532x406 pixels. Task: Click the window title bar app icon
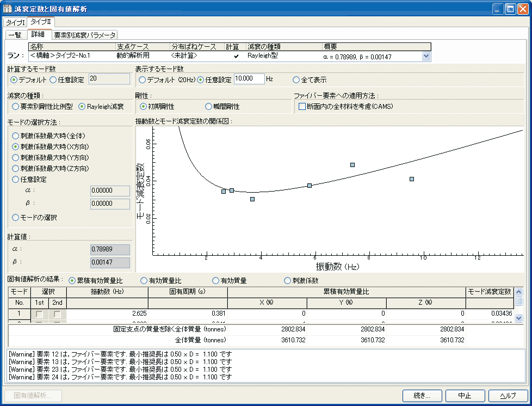click(7, 9)
